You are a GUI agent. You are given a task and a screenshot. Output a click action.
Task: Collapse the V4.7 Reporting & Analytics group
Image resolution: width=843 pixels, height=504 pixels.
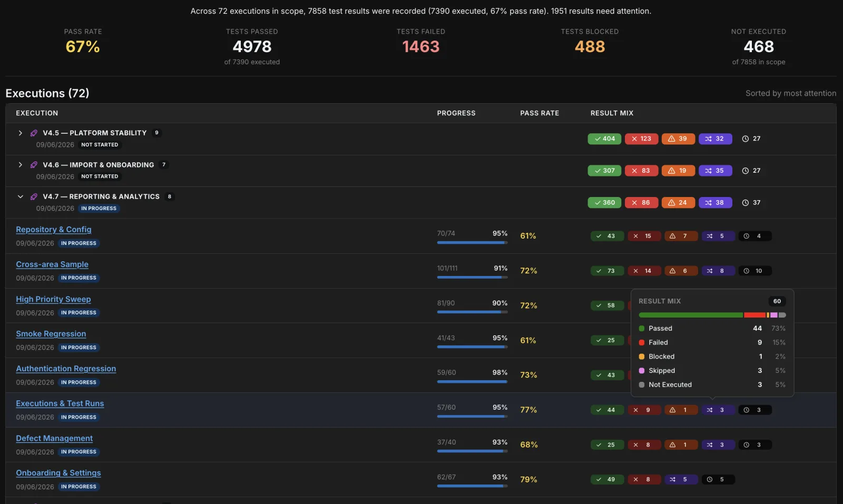pyautogui.click(x=20, y=196)
